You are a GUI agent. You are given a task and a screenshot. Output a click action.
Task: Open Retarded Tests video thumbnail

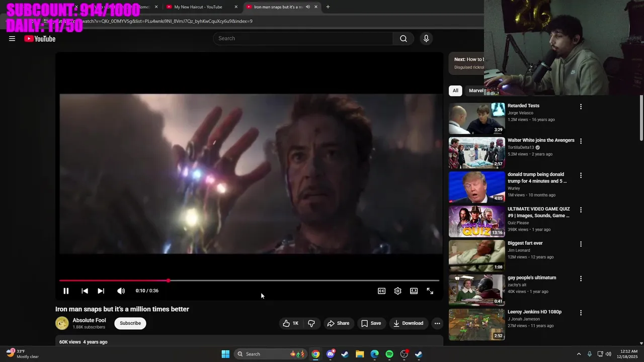click(x=476, y=118)
